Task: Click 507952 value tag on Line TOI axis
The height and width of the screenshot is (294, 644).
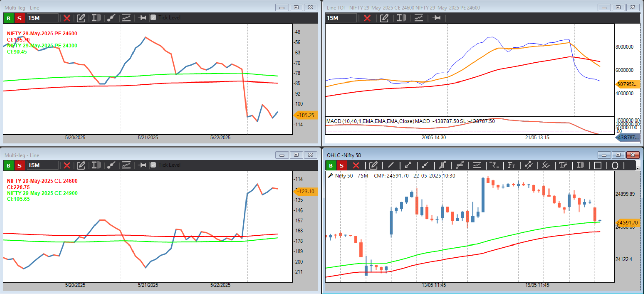Action: tap(627, 84)
